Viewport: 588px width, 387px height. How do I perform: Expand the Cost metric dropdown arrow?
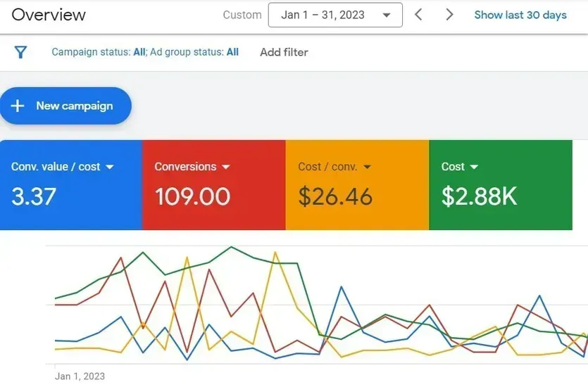click(x=474, y=167)
